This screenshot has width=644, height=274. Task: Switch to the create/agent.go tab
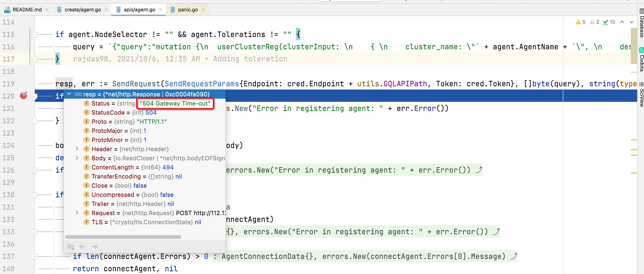tap(82, 10)
